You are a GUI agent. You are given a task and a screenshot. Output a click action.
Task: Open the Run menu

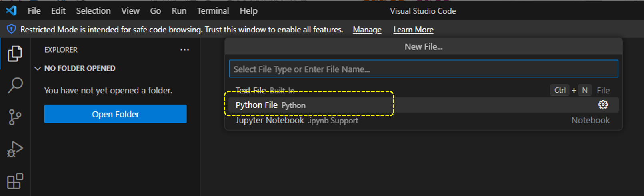pyautogui.click(x=179, y=11)
